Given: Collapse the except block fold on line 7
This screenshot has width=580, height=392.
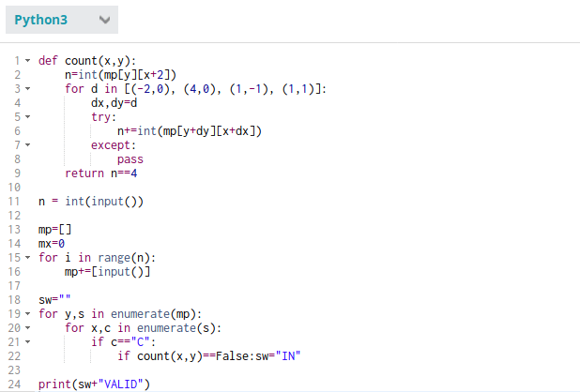Looking at the screenshot, I should tap(28, 144).
